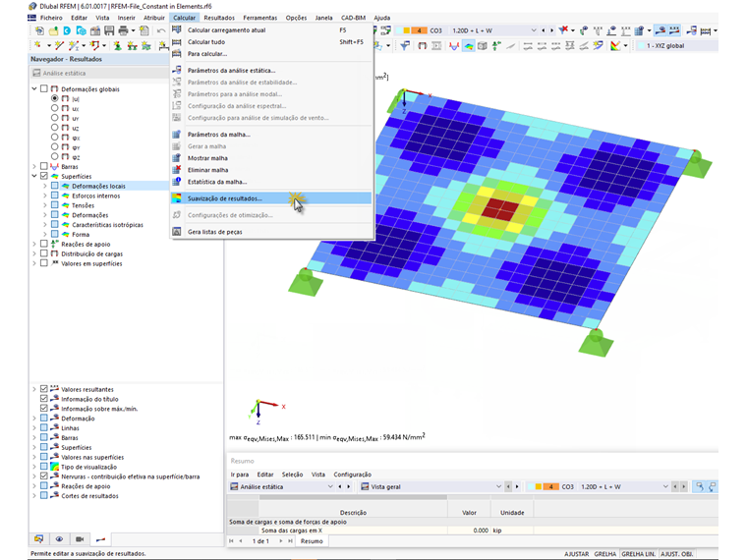747x560 pixels.
Task: Open the Análise estática dropdown in Resumo panel
Action: tap(330, 486)
